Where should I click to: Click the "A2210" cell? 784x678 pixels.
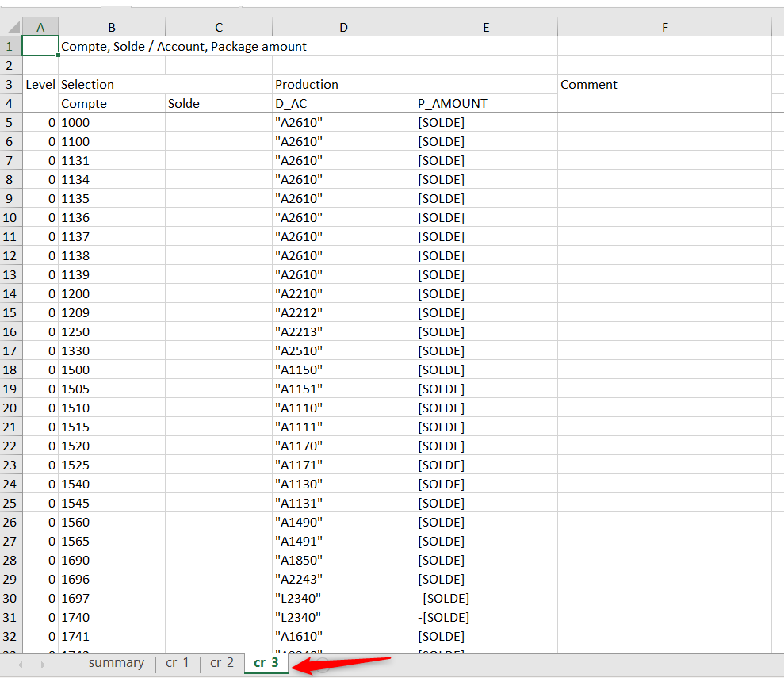pos(343,293)
